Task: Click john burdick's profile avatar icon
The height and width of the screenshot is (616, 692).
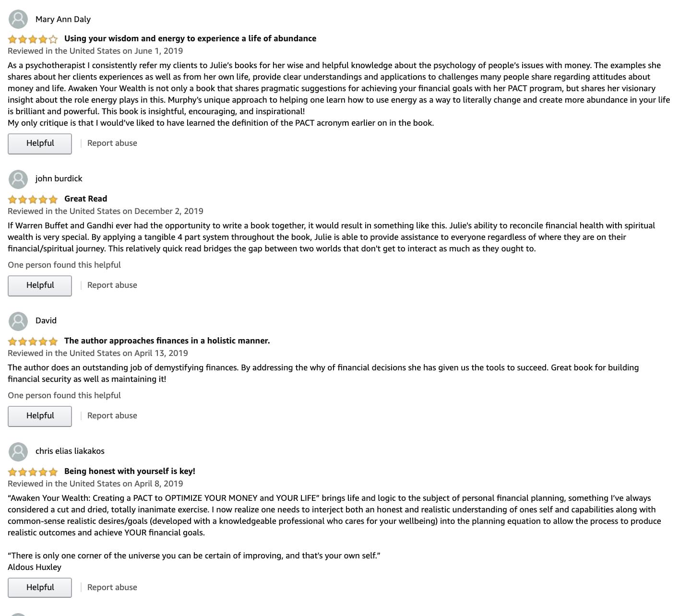Action: point(18,178)
